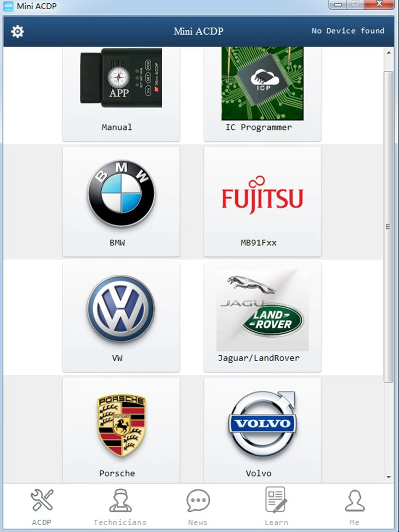Screen dimensions: 399x532
Task: Open the settings gear icon
Action: coord(17,31)
